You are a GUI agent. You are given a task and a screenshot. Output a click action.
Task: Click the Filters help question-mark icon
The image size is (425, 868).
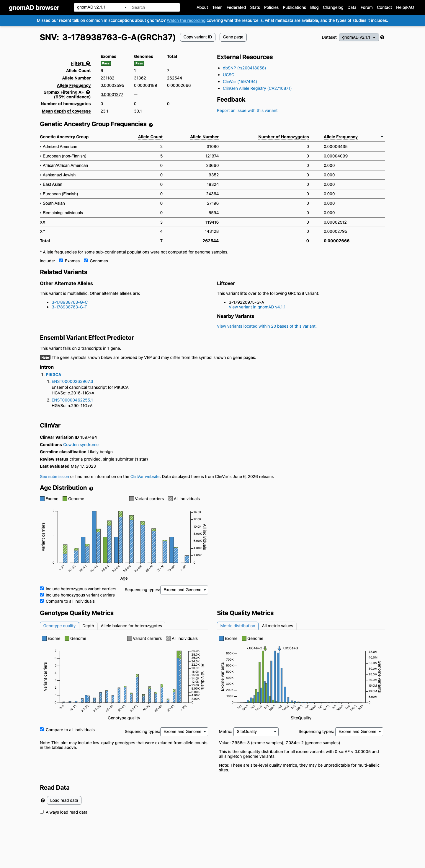coord(88,63)
